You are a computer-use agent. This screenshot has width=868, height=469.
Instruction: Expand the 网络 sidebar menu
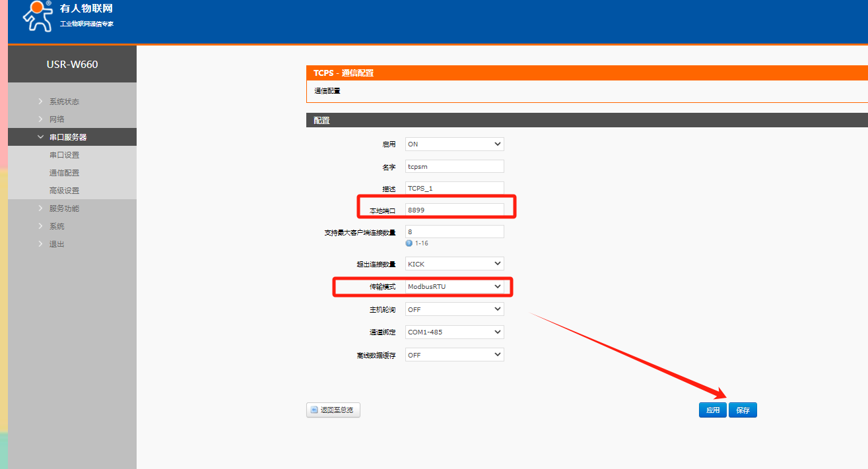pos(57,119)
